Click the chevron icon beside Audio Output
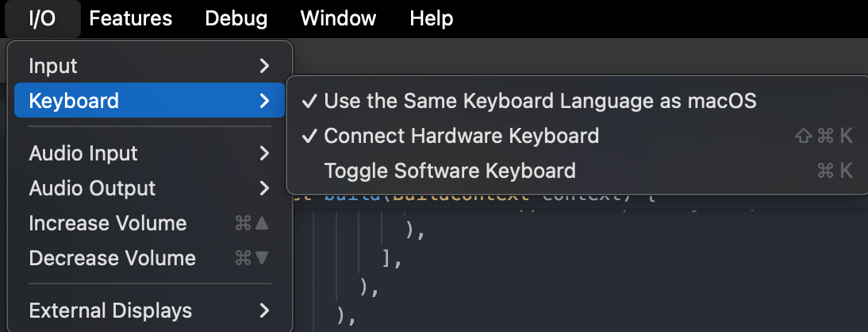868x332 pixels. (265, 188)
